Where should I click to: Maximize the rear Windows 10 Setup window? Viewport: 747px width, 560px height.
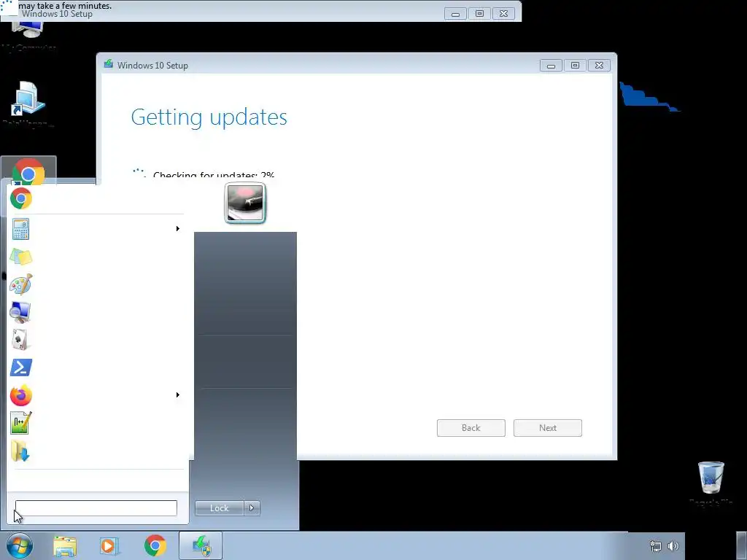point(479,14)
